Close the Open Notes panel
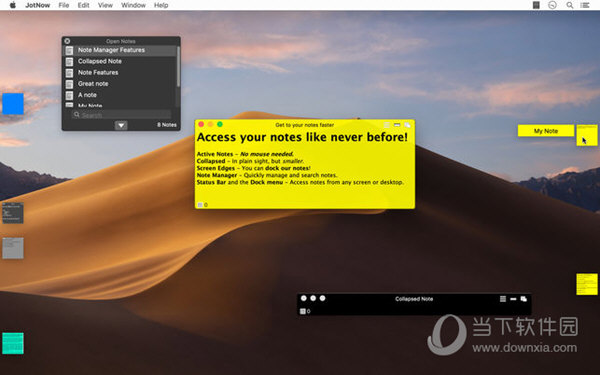The height and width of the screenshot is (375, 600). tap(67, 41)
